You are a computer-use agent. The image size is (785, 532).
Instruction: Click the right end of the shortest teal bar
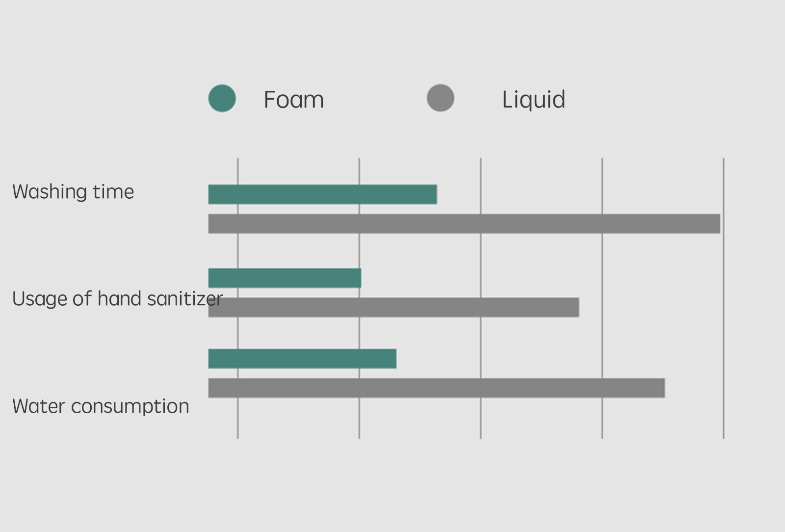point(358,278)
